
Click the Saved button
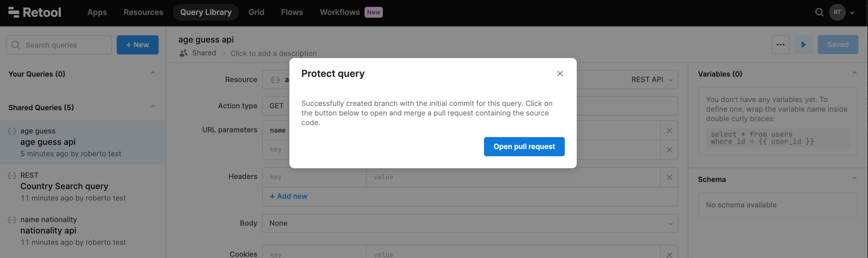click(838, 44)
